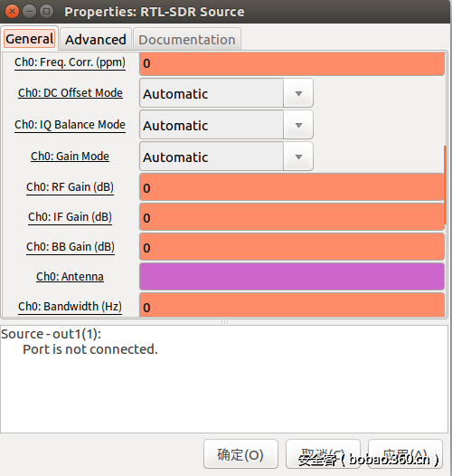Viewport: 452px width, 476px height.
Task: Close the Properties window
Action: coord(12,12)
